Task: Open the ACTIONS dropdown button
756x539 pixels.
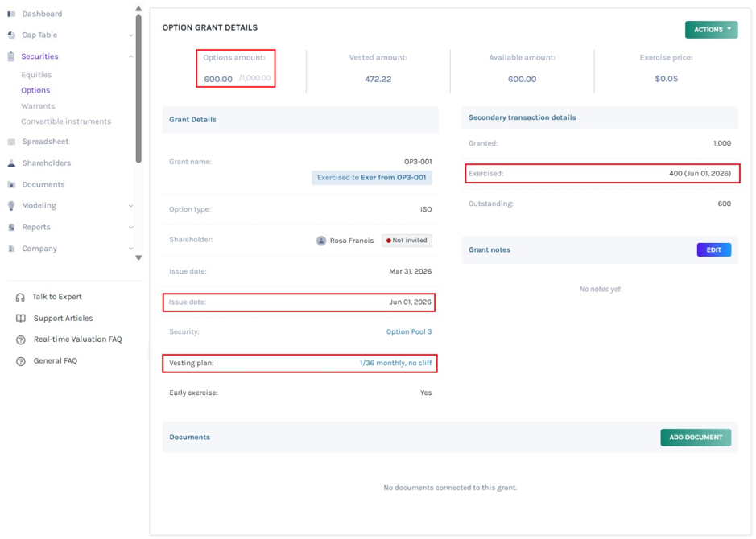Action: [x=711, y=30]
